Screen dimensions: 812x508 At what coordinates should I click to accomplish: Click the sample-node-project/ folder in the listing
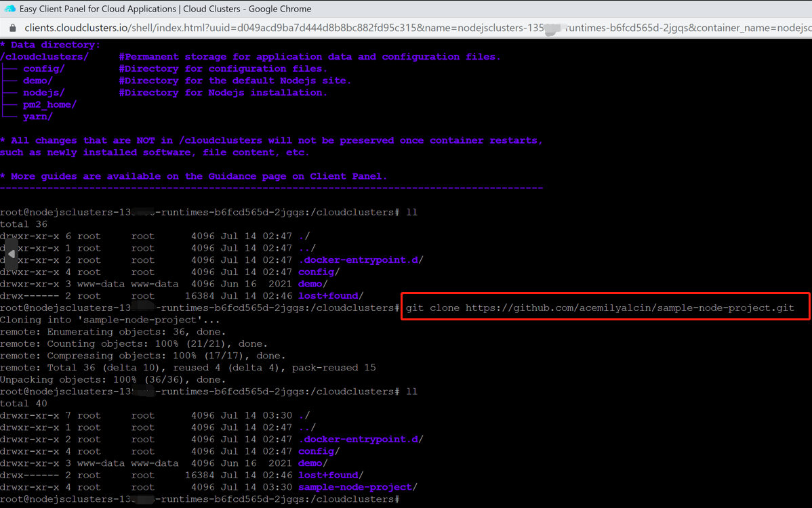[355, 486]
